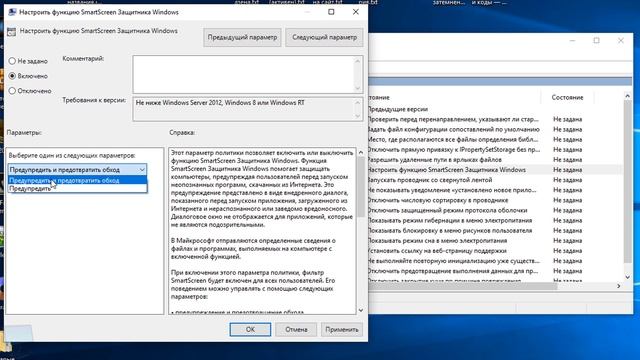Click the policy setting icon beside heading
The image size is (640, 360).
pyautogui.click(x=11, y=31)
